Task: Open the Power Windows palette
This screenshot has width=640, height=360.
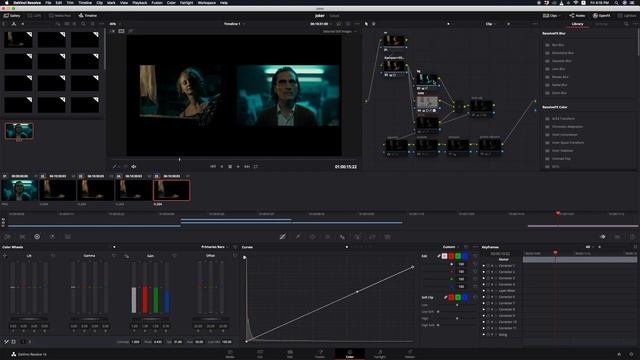Action: pos(312,237)
